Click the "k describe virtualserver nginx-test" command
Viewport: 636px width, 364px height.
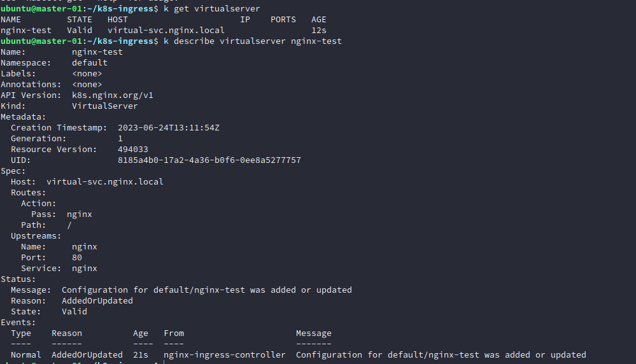point(253,41)
